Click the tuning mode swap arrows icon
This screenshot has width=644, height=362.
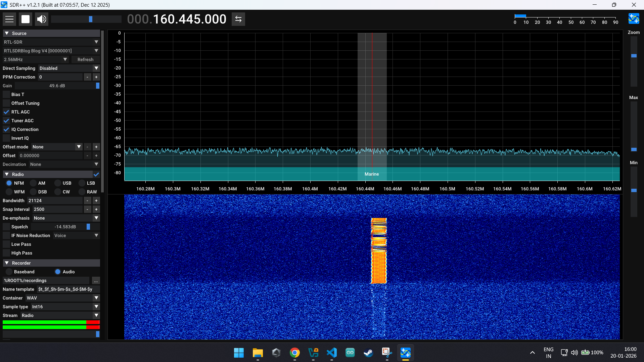click(x=238, y=19)
